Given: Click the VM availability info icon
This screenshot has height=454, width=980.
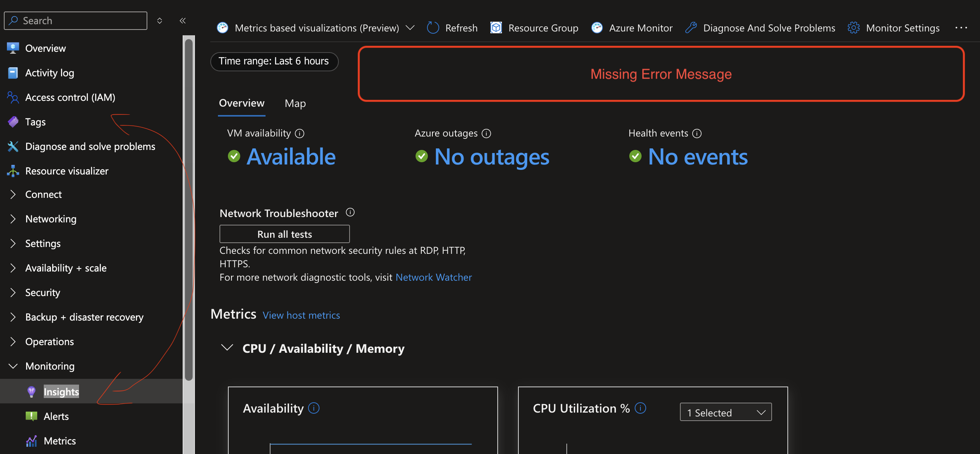Looking at the screenshot, I should click(x=300, y=133).
